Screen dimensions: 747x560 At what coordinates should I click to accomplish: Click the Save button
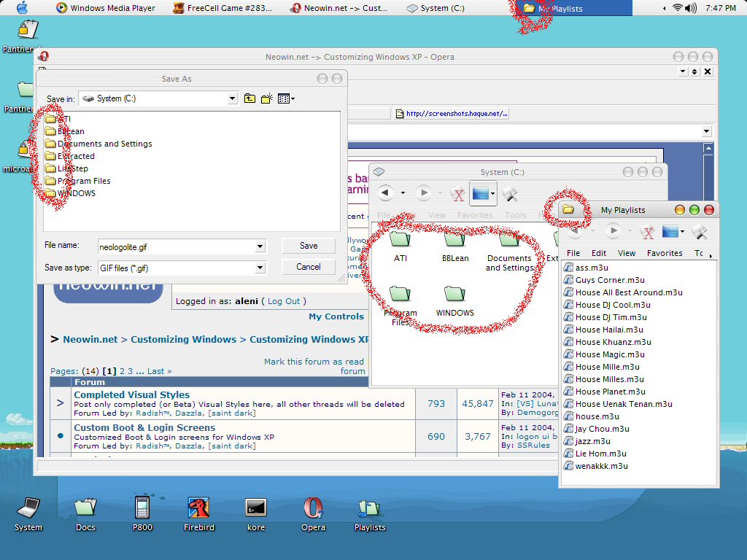tap(309, 246)
